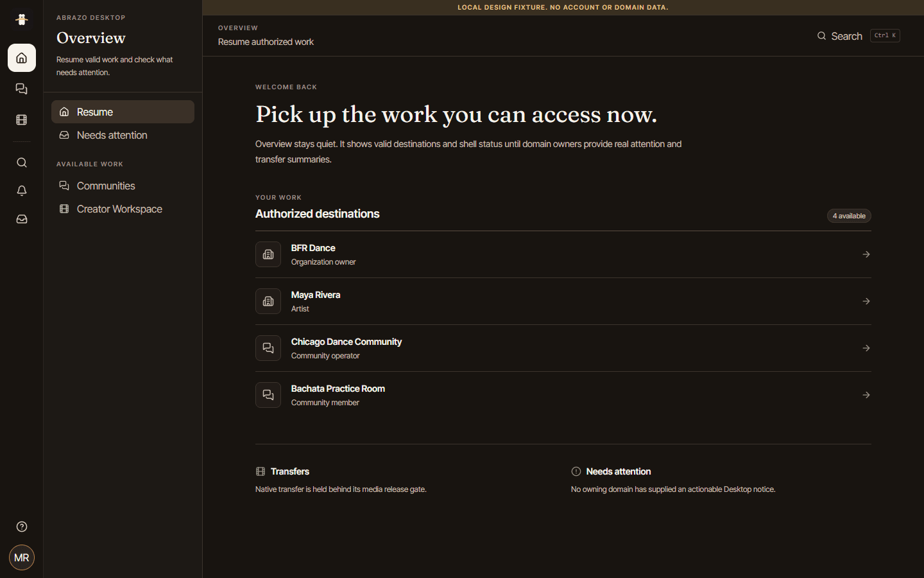Open the BFR Dance destination row
This screenshot has height=578, width=924.
563,254
